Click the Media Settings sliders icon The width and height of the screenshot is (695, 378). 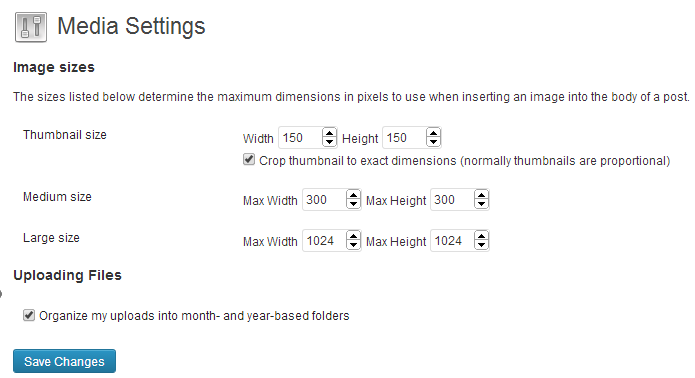(x=31, y=27)
